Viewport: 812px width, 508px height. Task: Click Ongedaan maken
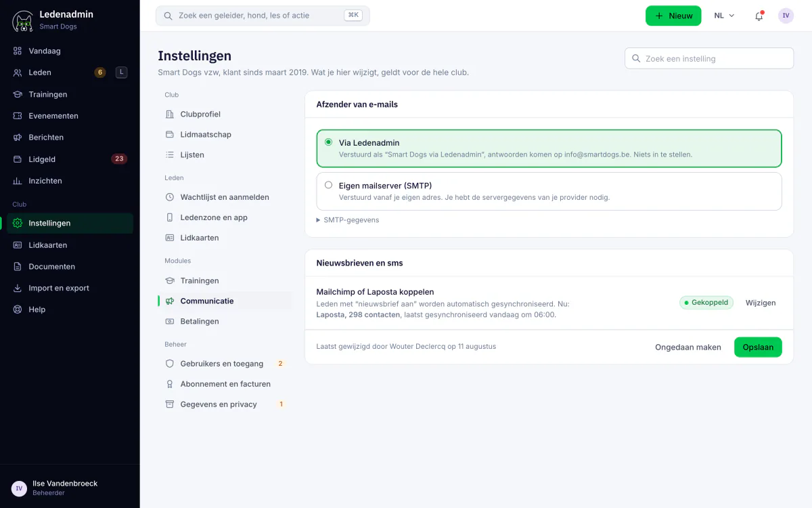(x=688, y=347)
